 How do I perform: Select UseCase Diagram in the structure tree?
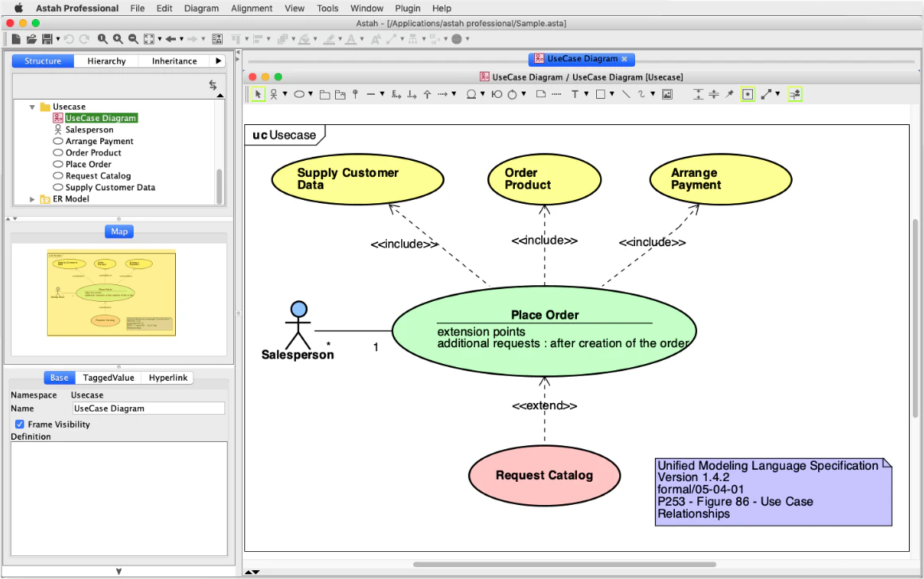(x=100, y=117)
